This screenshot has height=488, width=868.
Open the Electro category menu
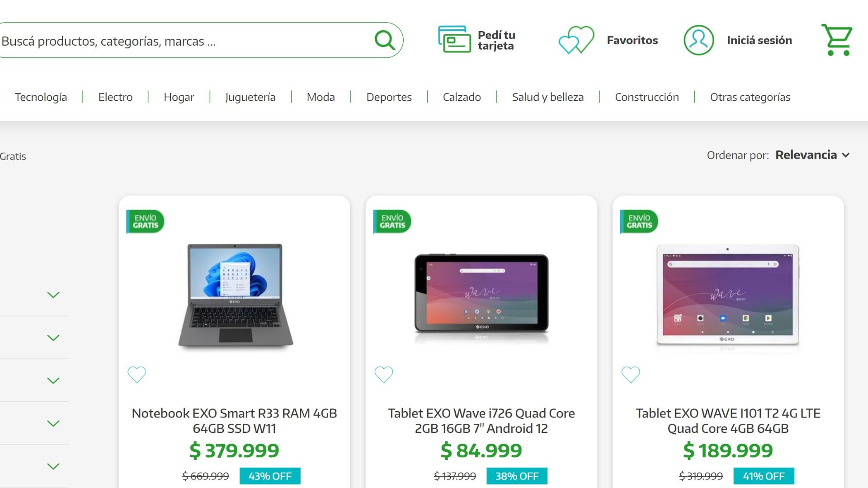(115, 97)
